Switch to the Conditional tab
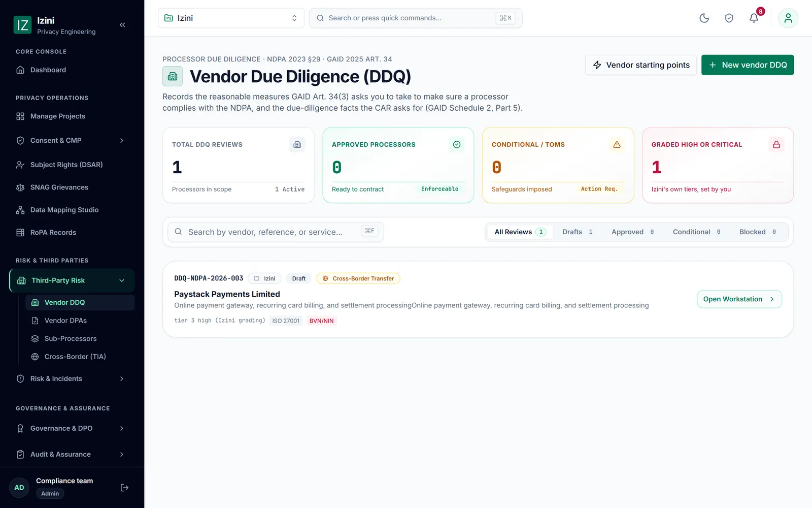Screen dimensions: 812x508 [697, 232]
